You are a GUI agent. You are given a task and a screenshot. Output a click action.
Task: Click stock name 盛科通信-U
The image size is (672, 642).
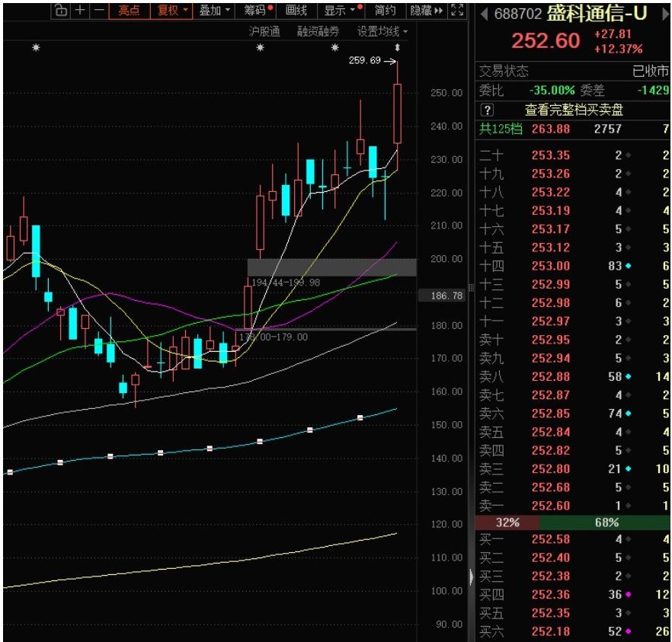[597, 14]
